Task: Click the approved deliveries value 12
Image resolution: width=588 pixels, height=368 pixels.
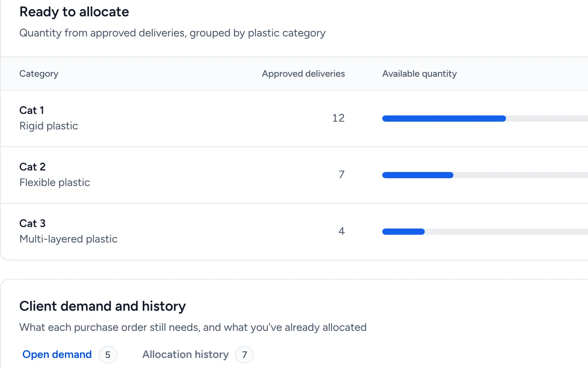Action: click(338, 118)
